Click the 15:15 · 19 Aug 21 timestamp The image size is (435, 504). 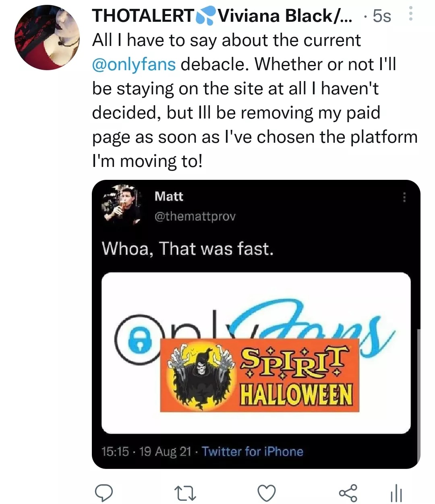click(x=147, y=451)
